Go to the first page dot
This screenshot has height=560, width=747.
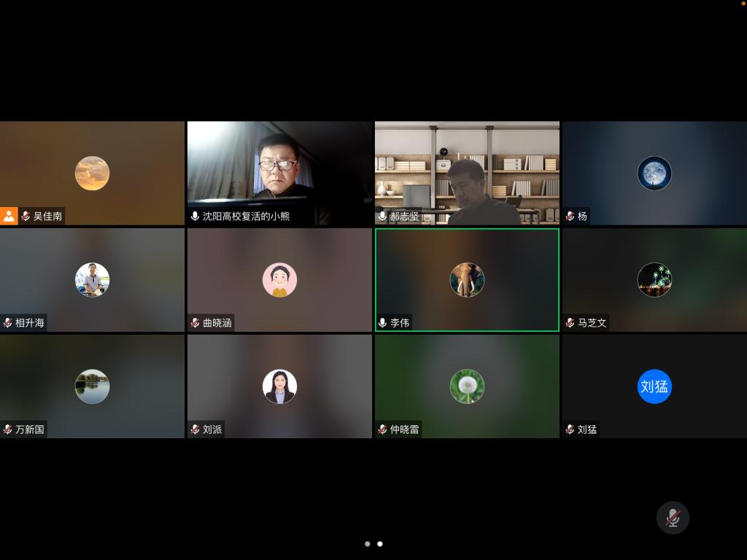pyautogui.click(x=368, y=544)
